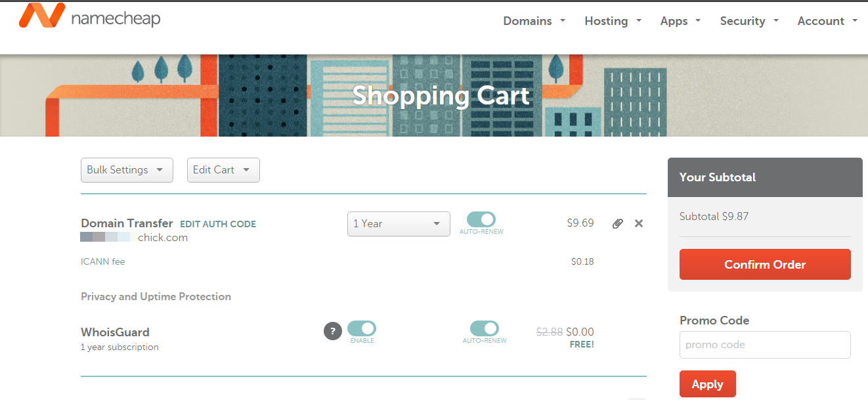Click the Namecheap logo
This screenshot has width=868, height=400.
(89, 16)
